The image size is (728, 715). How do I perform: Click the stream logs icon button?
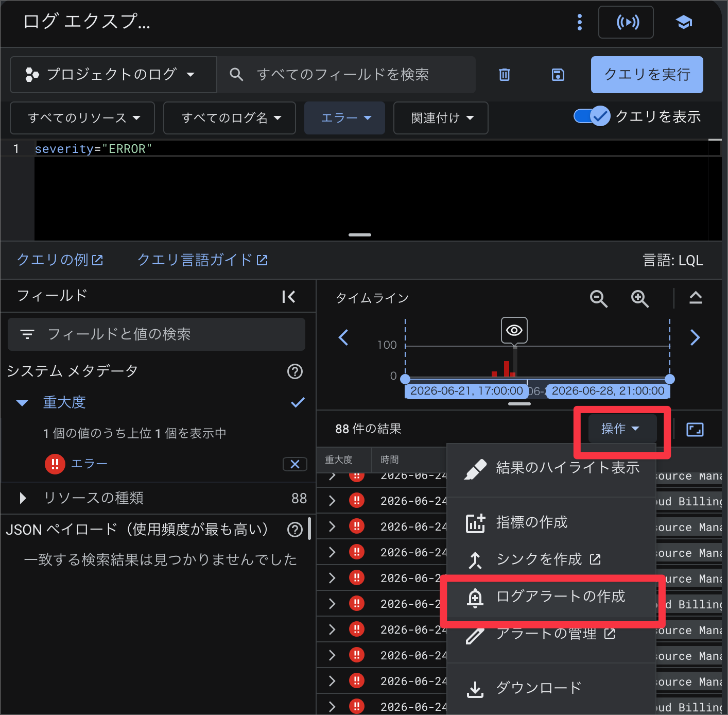tap(626, 22)
